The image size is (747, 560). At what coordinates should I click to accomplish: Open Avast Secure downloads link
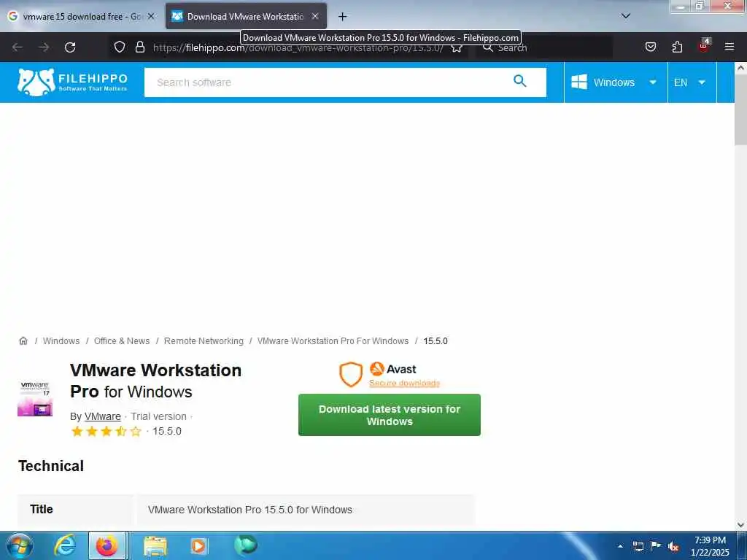[404, 384]
